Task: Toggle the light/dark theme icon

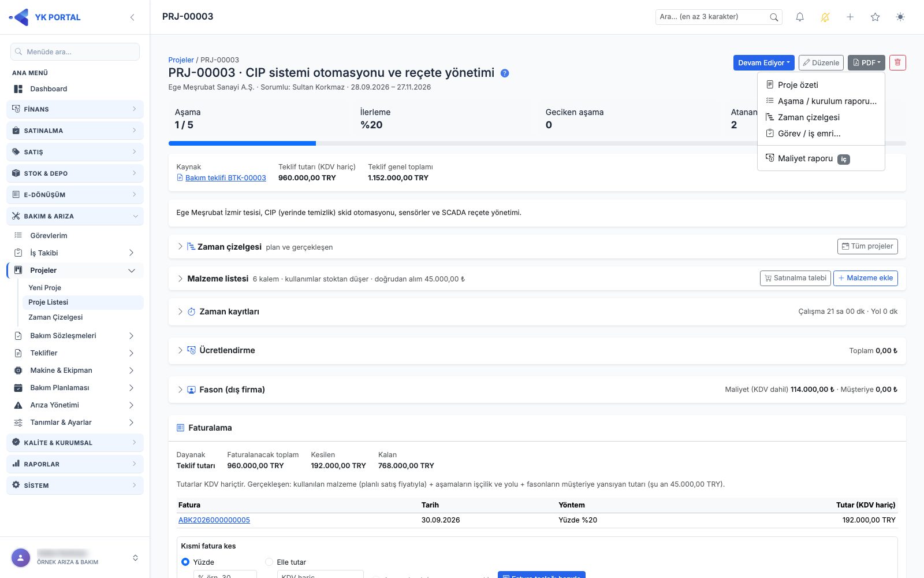Action: [x=900, y=17]
